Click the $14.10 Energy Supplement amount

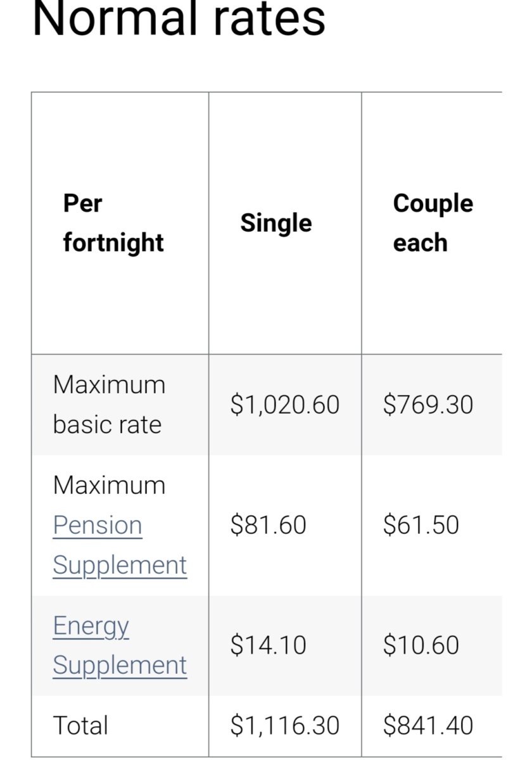(269, 645)
